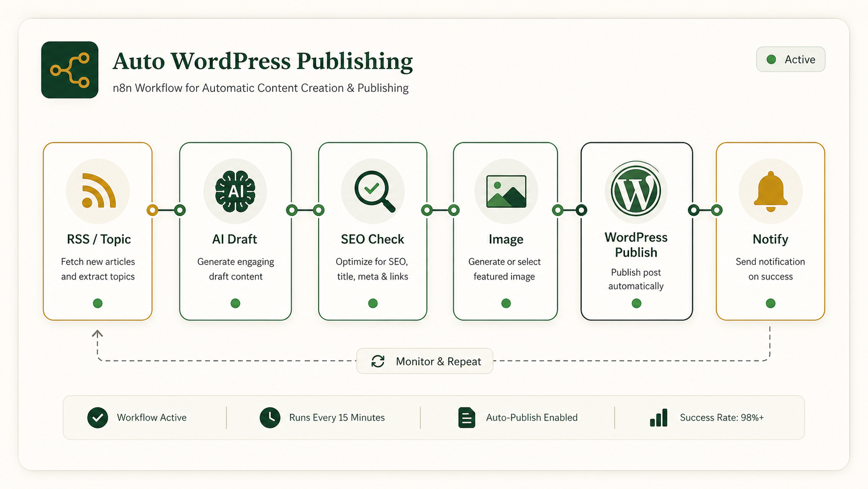Select the AI Draft node title
The image size is (868, 489).
pos(235,239)
